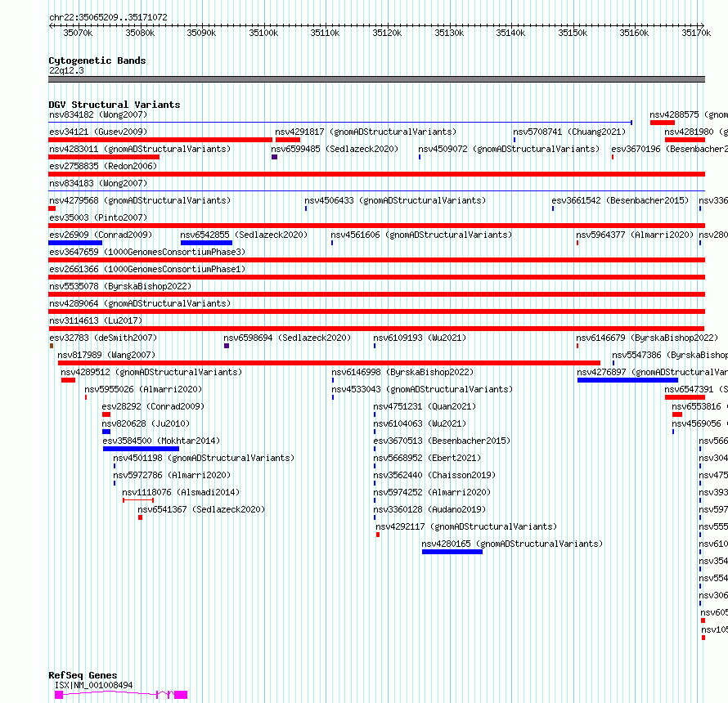Viewport: 728px width, 703px height.
Task: Click nsv5974252 (Almarri2020) label
Action: click(432, 492)
